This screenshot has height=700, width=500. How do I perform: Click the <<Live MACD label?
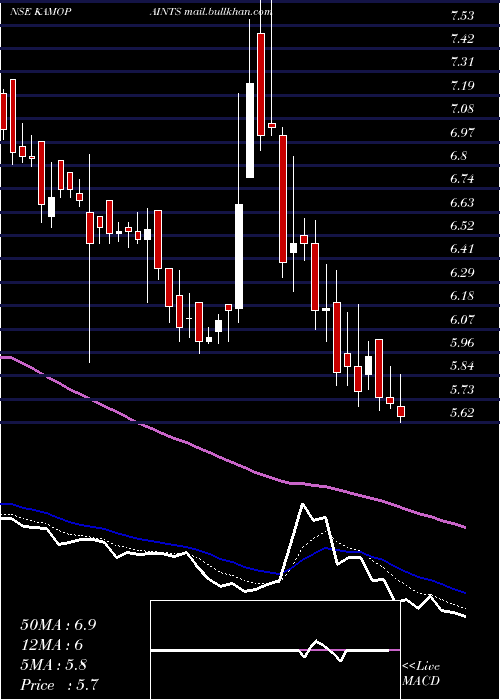421,674
